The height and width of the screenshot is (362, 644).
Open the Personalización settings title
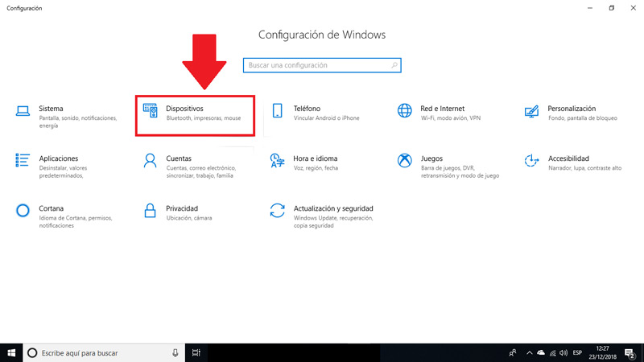point(572,109)
